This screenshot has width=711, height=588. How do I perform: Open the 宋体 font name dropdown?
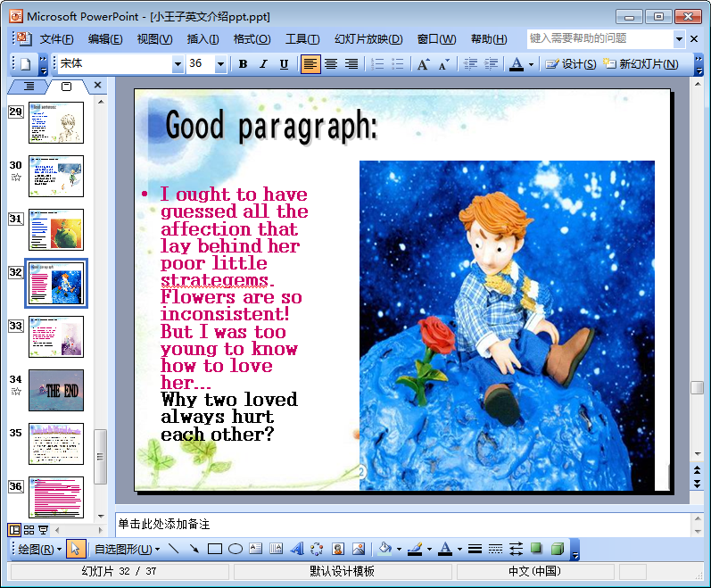[x=178, y=64]
